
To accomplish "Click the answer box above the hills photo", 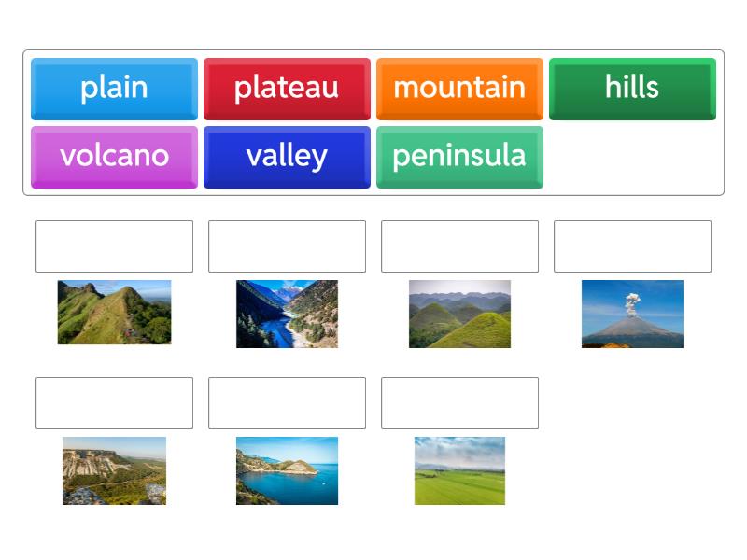I will click(459, 245).
